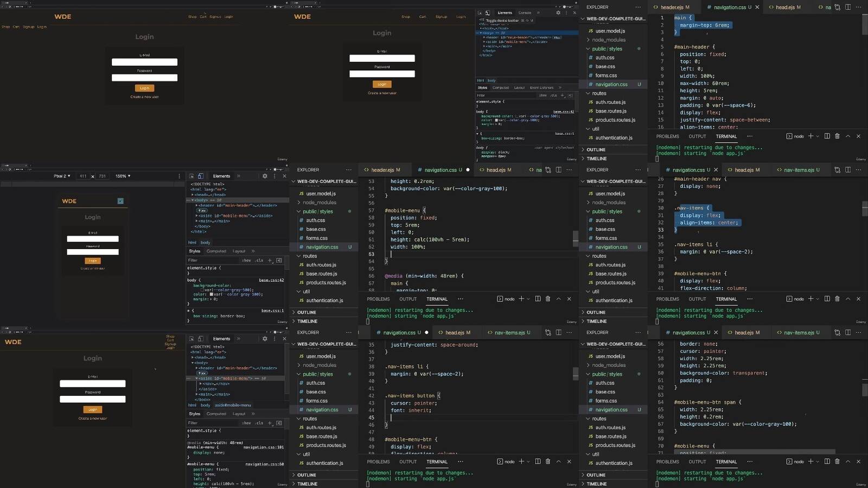
Task: Maximize panel chevron-up in editor showing line 53
Action: [x=558, y=299]
